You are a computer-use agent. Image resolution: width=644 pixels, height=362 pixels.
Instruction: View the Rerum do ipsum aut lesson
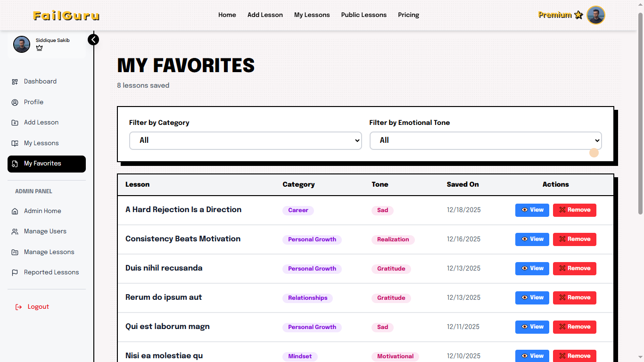coord(532,298)
